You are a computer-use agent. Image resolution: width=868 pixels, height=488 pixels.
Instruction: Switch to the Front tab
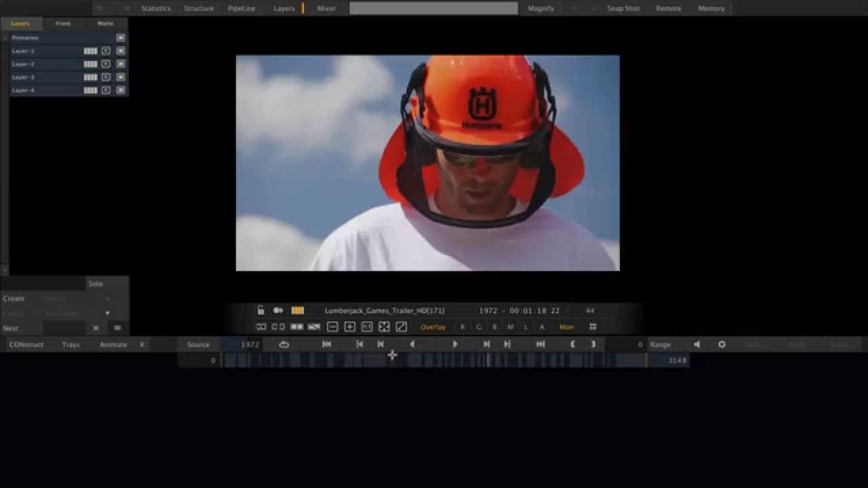pos(63,23)
